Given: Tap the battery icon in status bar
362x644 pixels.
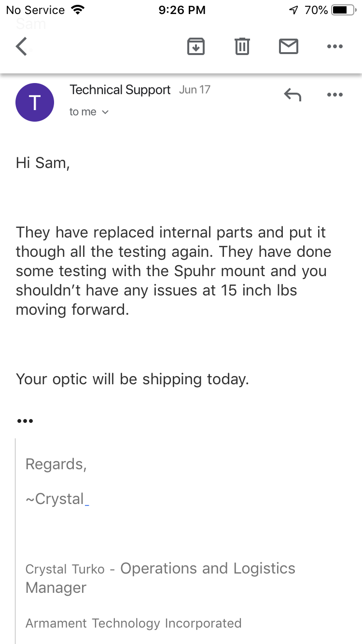Looking at the screenshot, I should [344, 10].
